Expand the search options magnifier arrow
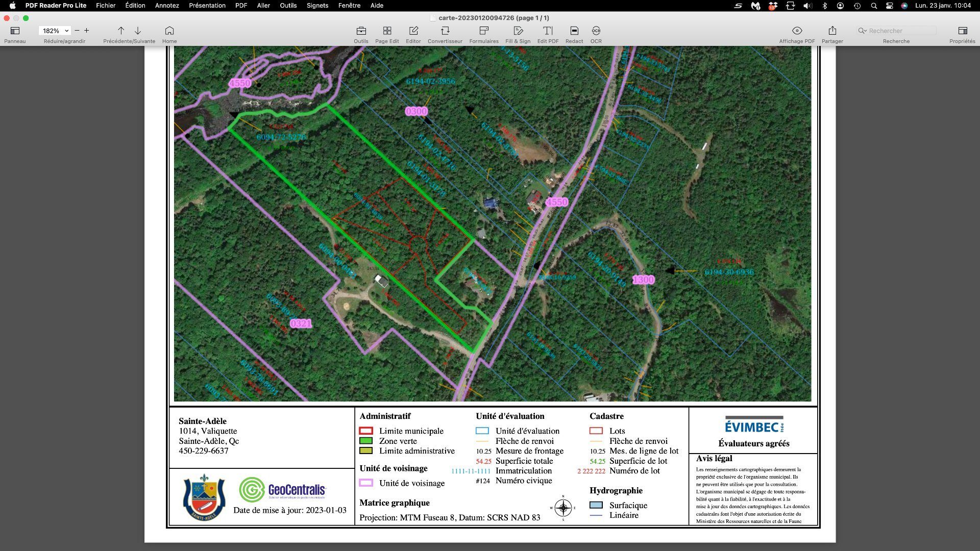 pyautogui.click(x=862, y=31)
